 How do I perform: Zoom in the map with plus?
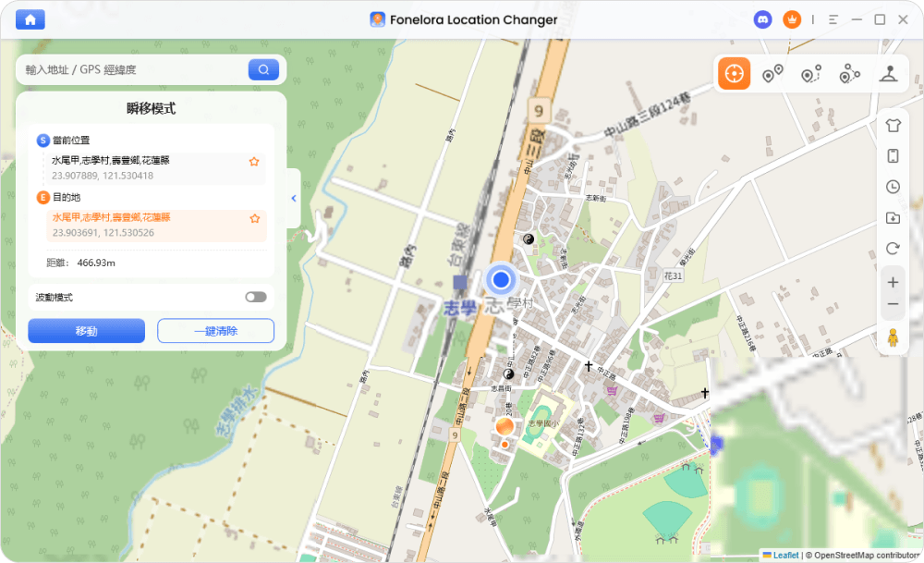(x=893, y=282)
